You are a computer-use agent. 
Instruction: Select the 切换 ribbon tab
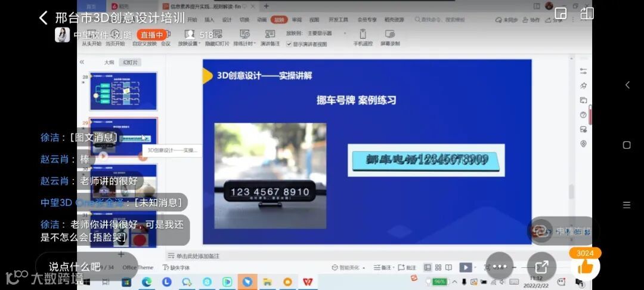click(244, 20)
